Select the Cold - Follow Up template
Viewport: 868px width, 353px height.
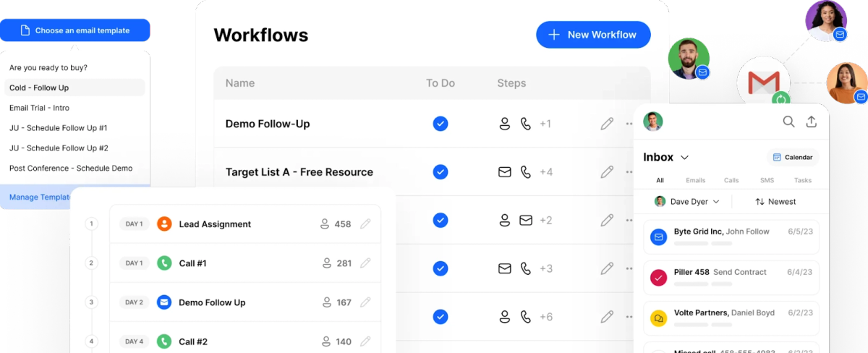coord(75,88)
